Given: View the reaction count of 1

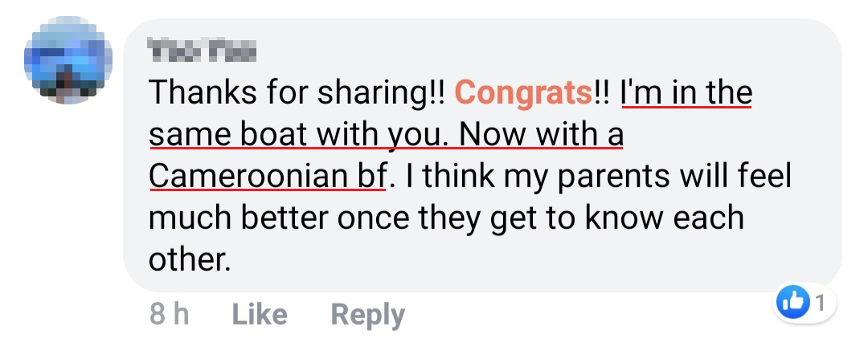Looking at the screenshot, I should pos(819,304).
